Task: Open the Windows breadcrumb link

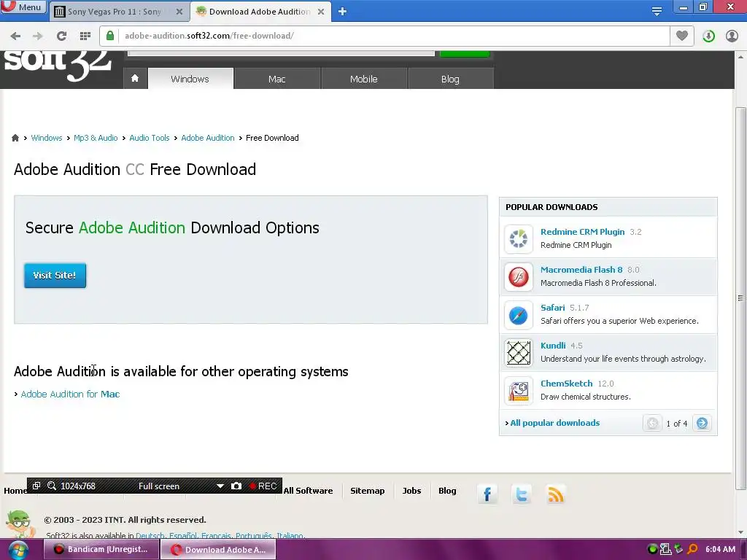Action: coord(46,138)
